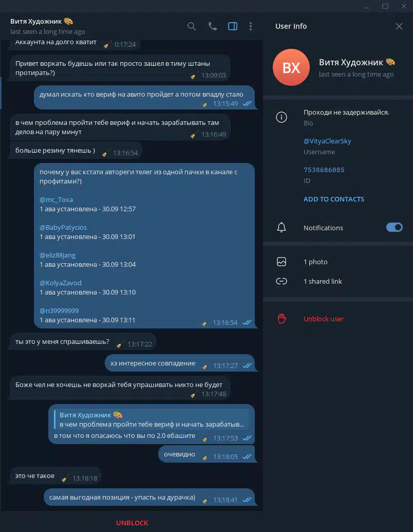Click the shared link chain icon

point(281,281)
